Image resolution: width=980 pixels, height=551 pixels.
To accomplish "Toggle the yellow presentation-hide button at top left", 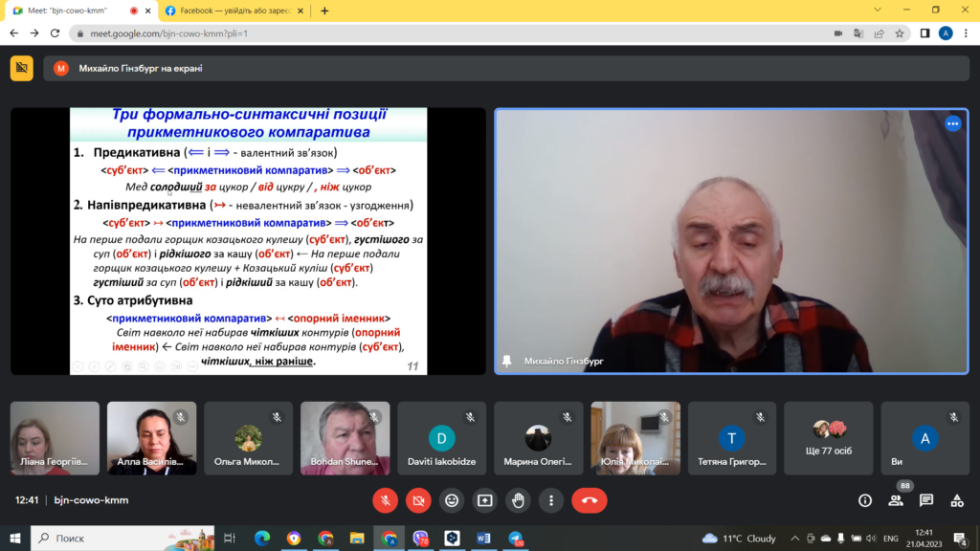I will tap(21, 68).
